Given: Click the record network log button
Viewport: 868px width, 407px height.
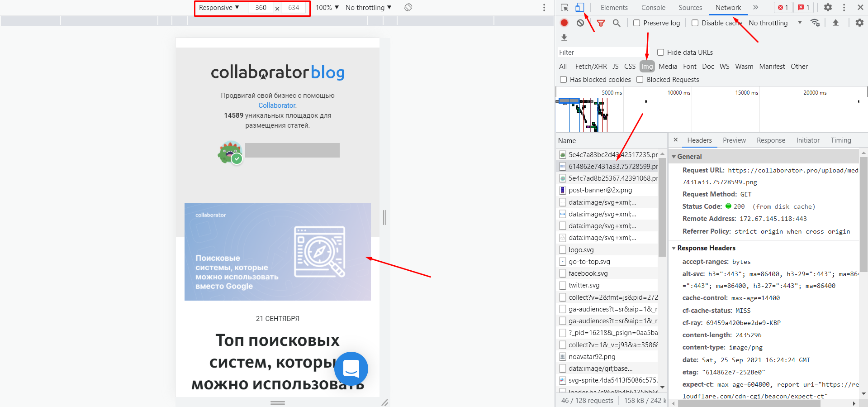Looking at the screenshot, I should [564, 23].
